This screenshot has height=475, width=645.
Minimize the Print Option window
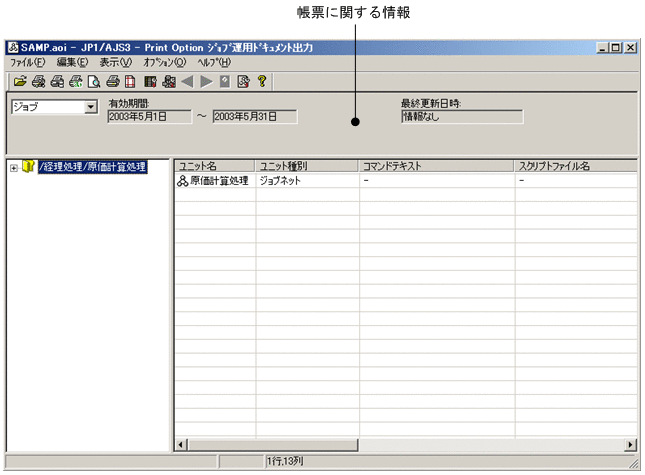coord(603,48)
